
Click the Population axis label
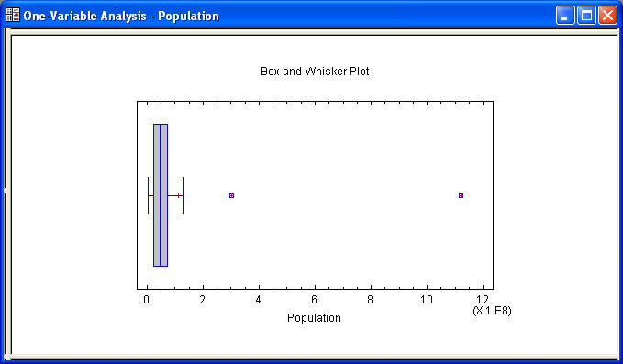[x=314, y=318]
